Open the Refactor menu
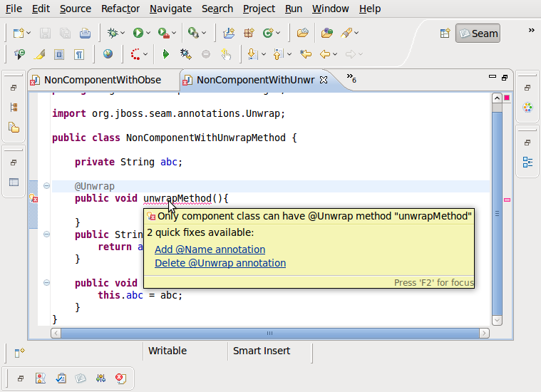This screenshot has height=392, width=541. pyautogui.click(x=120, y=9)
